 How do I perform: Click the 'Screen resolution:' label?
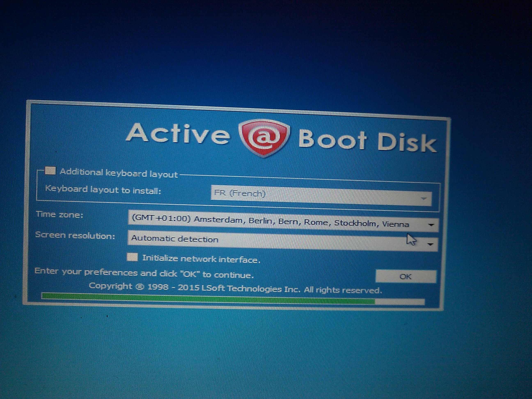click(x=75, y=235)
